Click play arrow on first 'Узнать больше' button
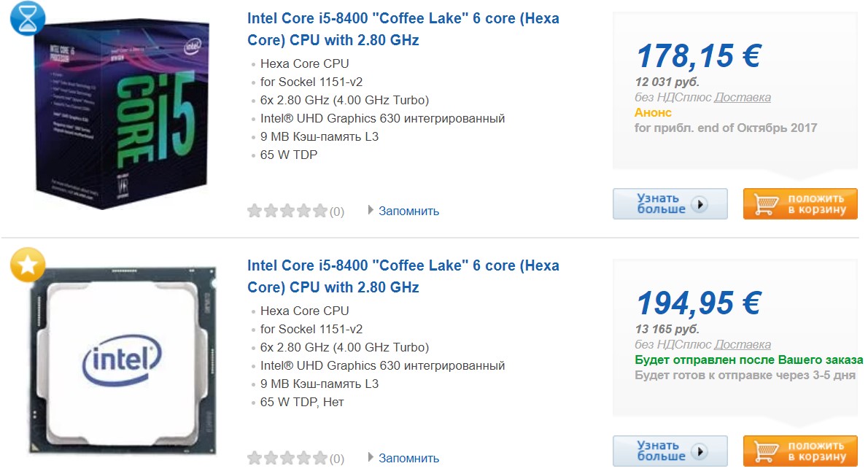This screenshot has width=868, height=474. point(700,204)
